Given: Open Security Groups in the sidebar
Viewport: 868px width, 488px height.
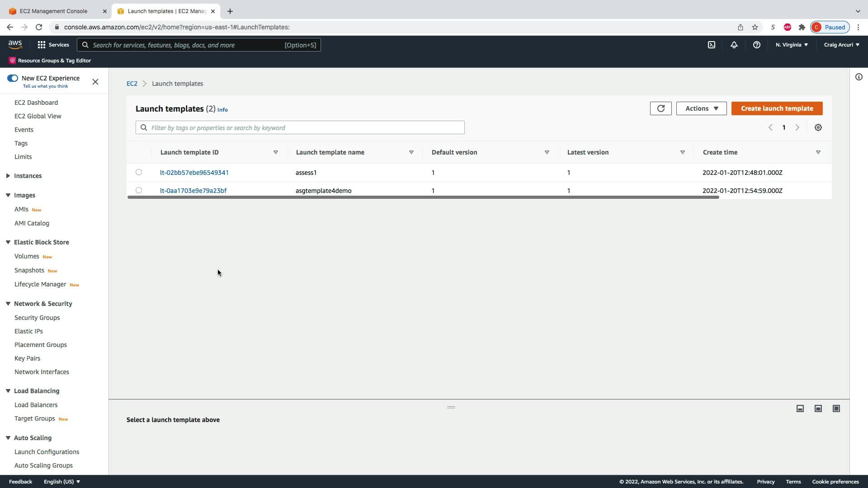Looking at the screenshot, I should (x=37, y=318).
